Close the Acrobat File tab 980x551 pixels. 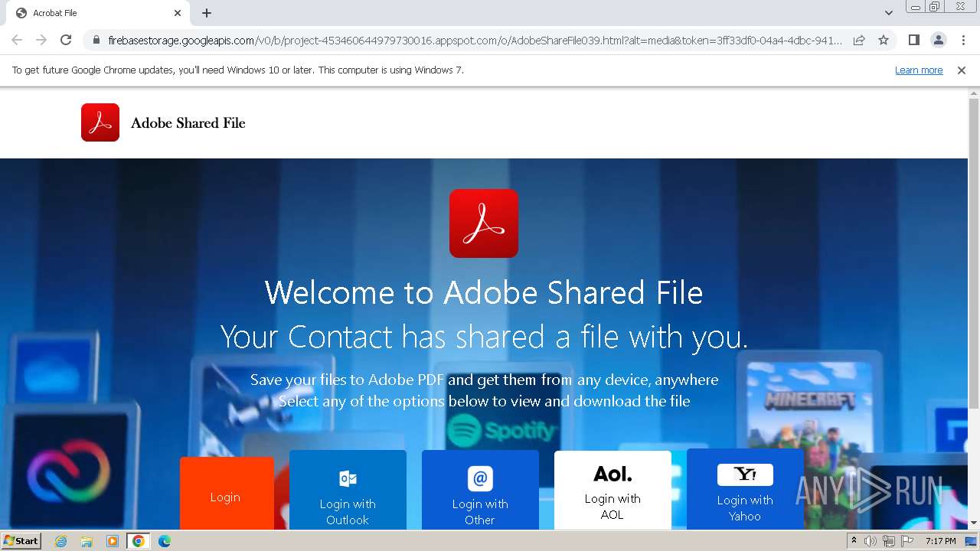(178, 13)
